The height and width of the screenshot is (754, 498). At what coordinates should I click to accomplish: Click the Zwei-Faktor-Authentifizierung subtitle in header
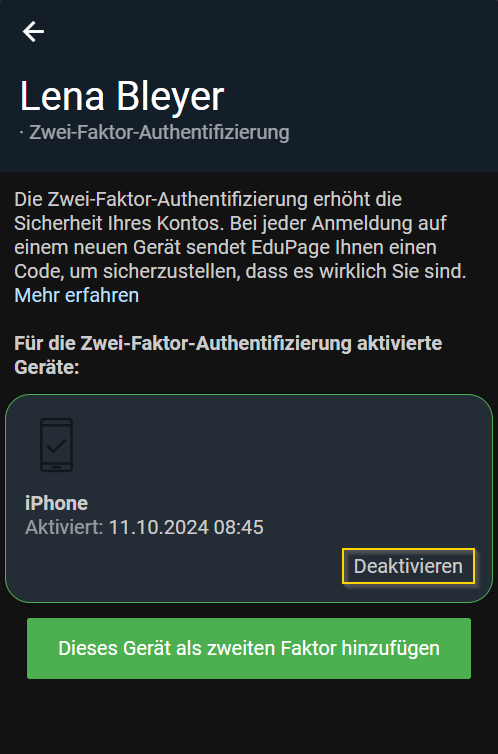(x=159, y=132)
